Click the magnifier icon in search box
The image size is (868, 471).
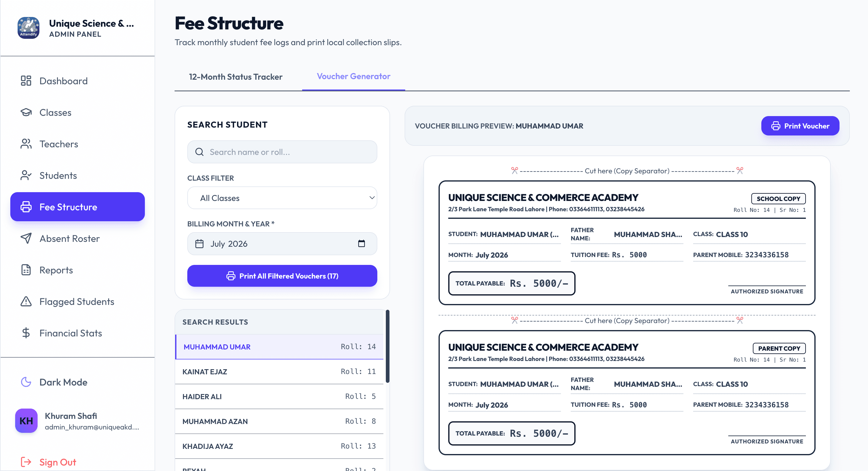199,152
